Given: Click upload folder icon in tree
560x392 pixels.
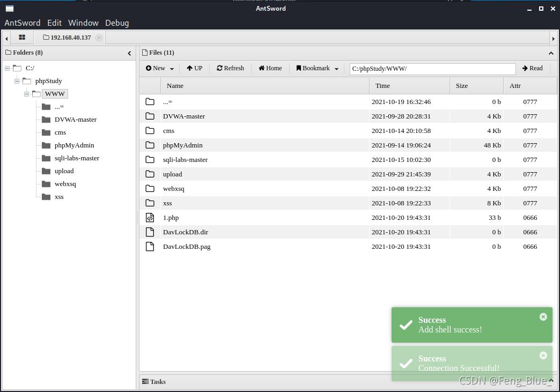Looking at the screenshot, I should (x=46, y=171).
